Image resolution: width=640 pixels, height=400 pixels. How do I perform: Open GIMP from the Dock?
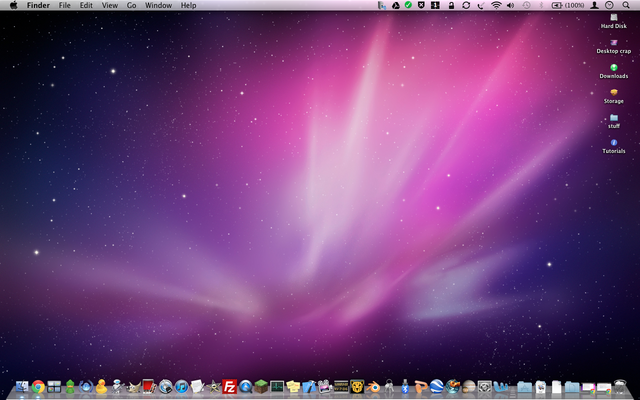pyautogui.click(x=133, y=386)
